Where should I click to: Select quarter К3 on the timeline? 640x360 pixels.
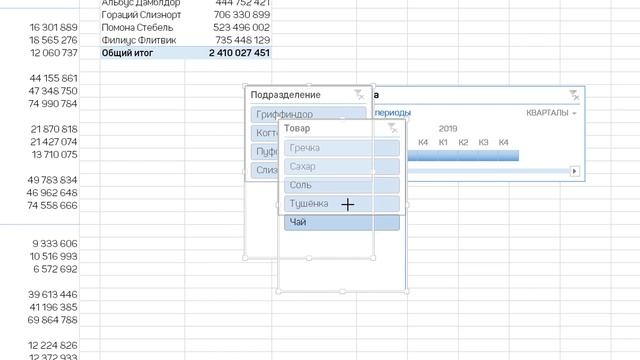tap(483, 142)
